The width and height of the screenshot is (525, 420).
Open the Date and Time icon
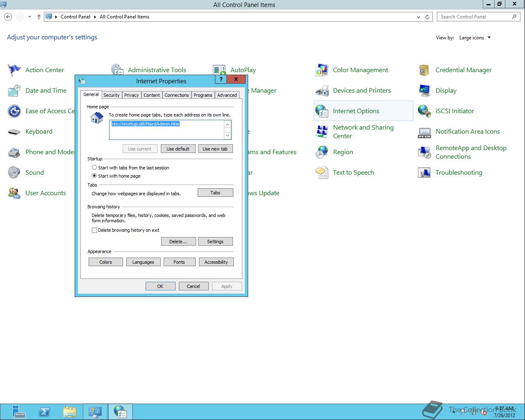(x=14, y=91)
